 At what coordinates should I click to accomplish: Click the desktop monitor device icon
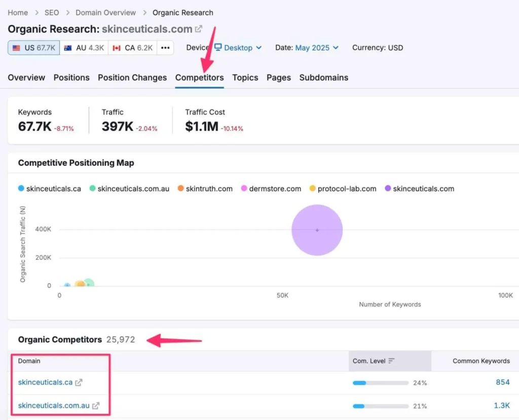tap(218, 48)
